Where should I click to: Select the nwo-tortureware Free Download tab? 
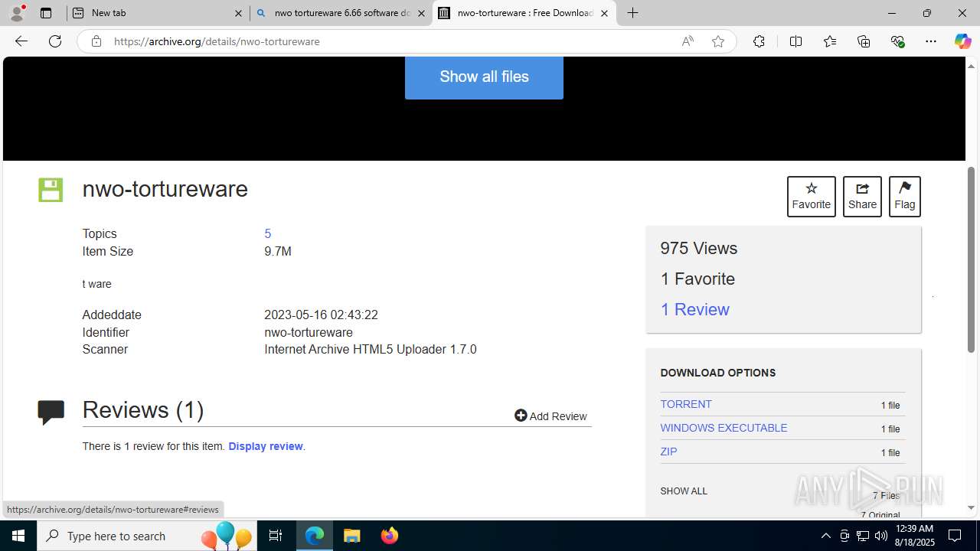(x=524, y=13)
